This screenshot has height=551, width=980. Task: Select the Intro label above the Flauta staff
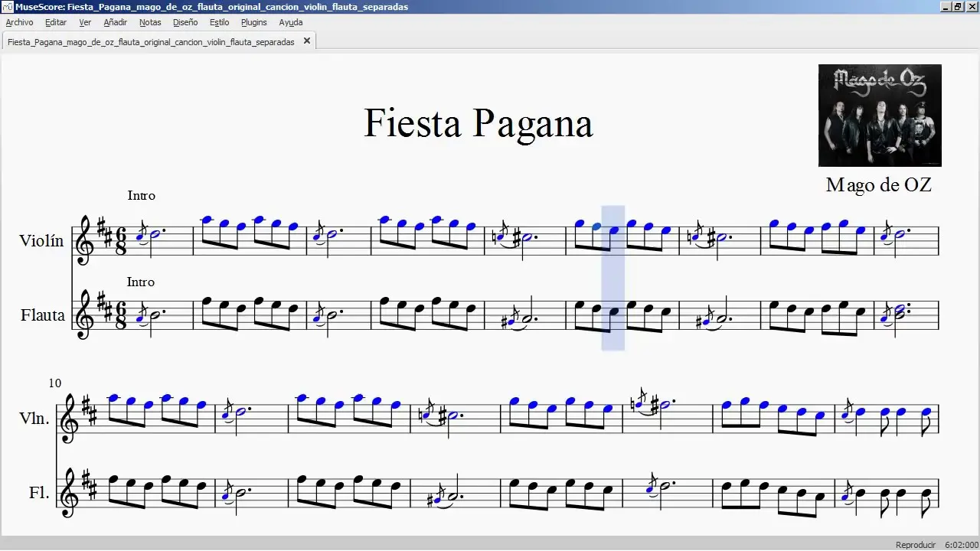(141, 282)
